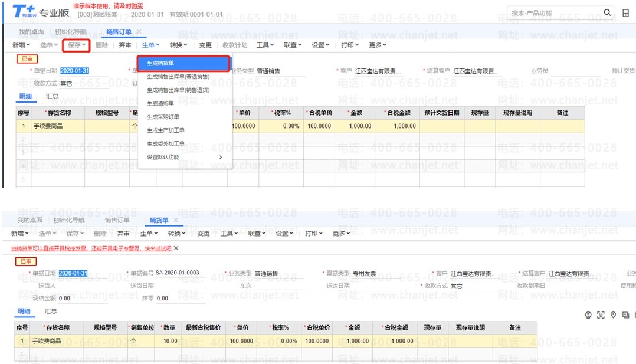The height and width of the screenshot is (364, 636).
Task: Switch to 汇总 tab in lower form
Action: click(51, 311)
